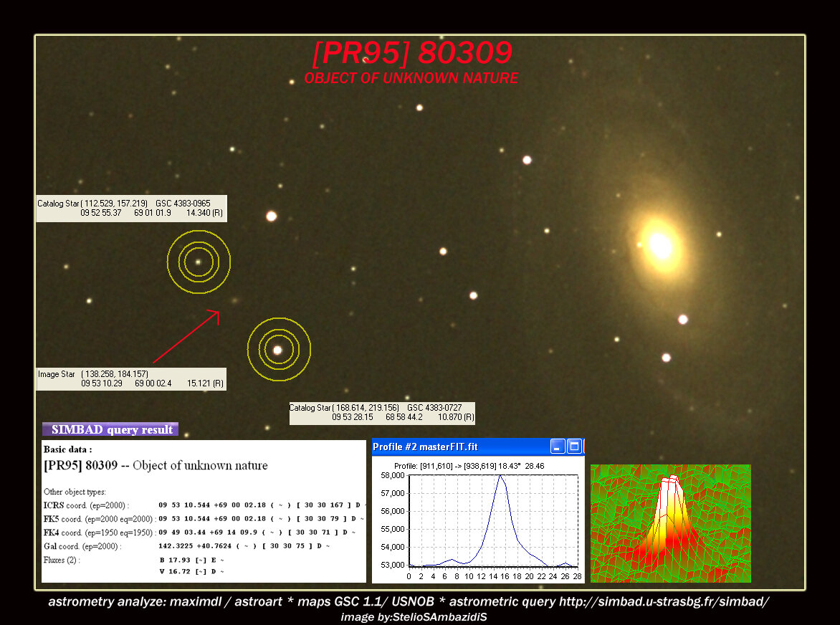This screenshot has height=625, width=840.
Task: Click the 3D surface plot thumbnail
Action: [x=671, y=523]
